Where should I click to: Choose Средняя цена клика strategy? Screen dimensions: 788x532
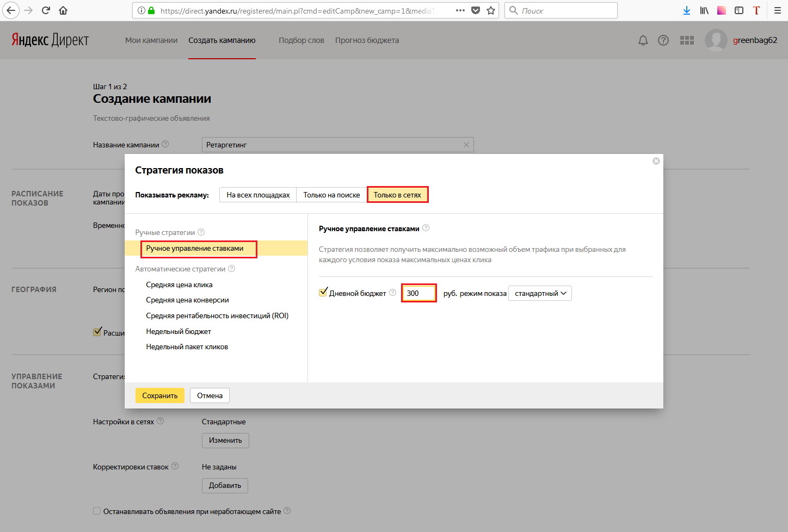coord(180,284)
